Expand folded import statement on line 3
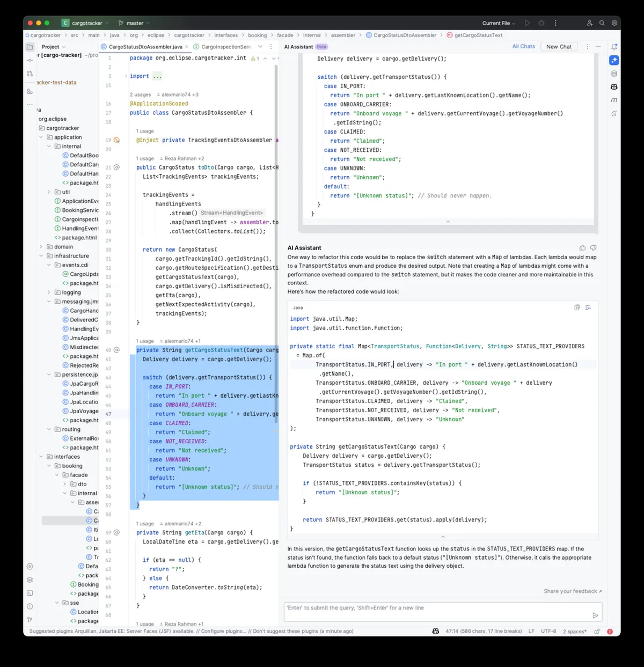 tap(126, 76)
